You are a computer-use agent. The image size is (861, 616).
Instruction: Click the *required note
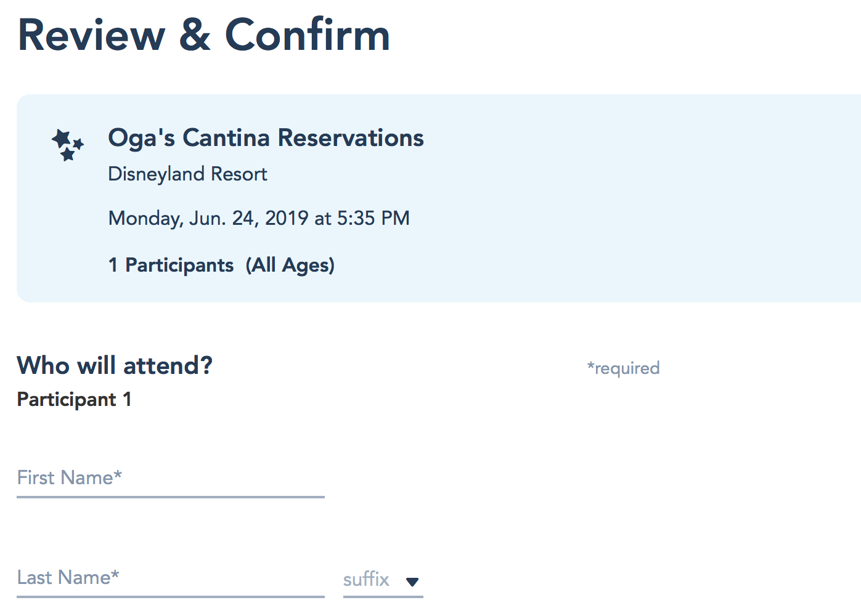pos(623,368)
